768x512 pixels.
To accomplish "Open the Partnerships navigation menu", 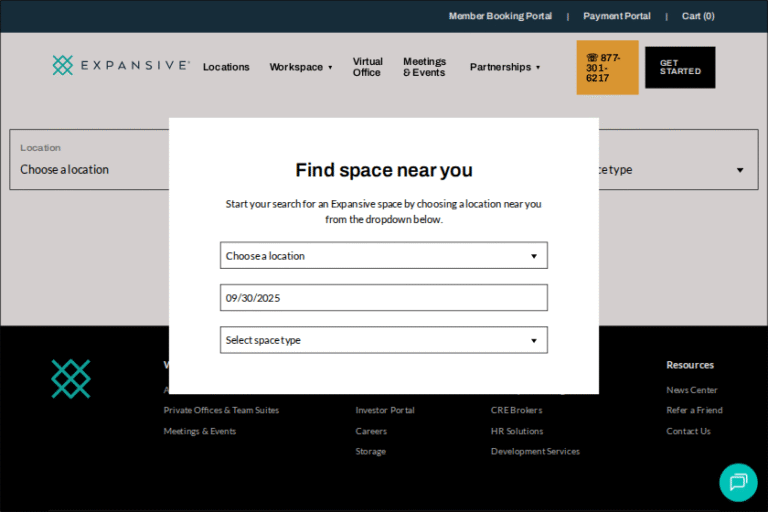I will point(504,67).
